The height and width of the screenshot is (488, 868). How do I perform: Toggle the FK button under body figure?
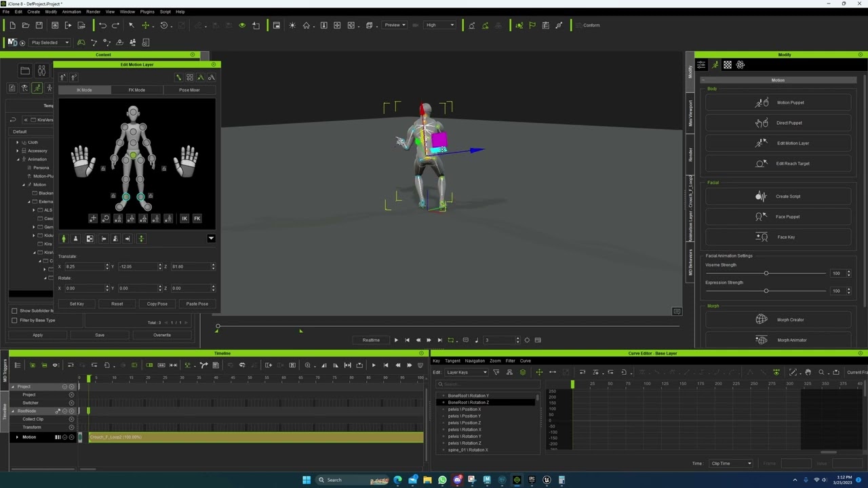click(197, 218)
